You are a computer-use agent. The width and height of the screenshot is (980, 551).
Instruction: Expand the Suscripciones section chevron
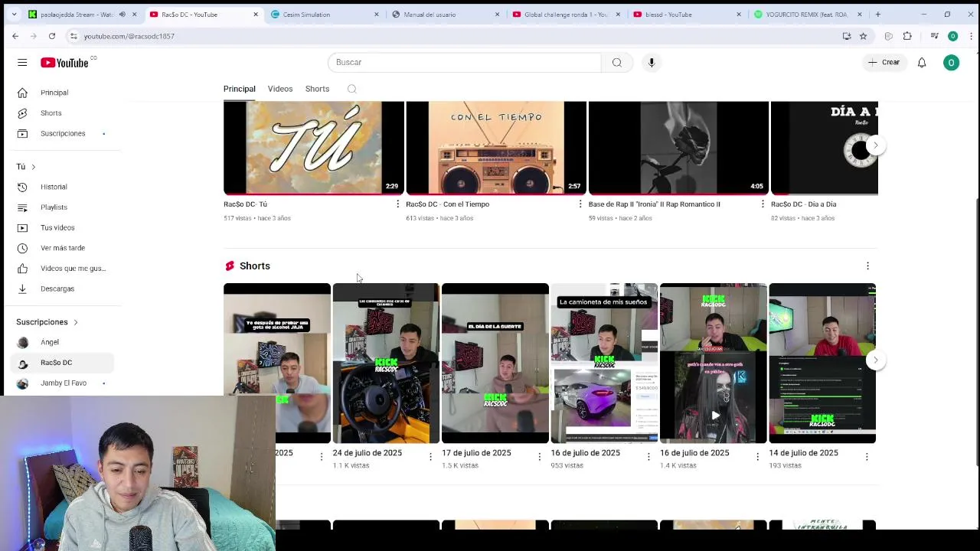(x=76, y=322)
